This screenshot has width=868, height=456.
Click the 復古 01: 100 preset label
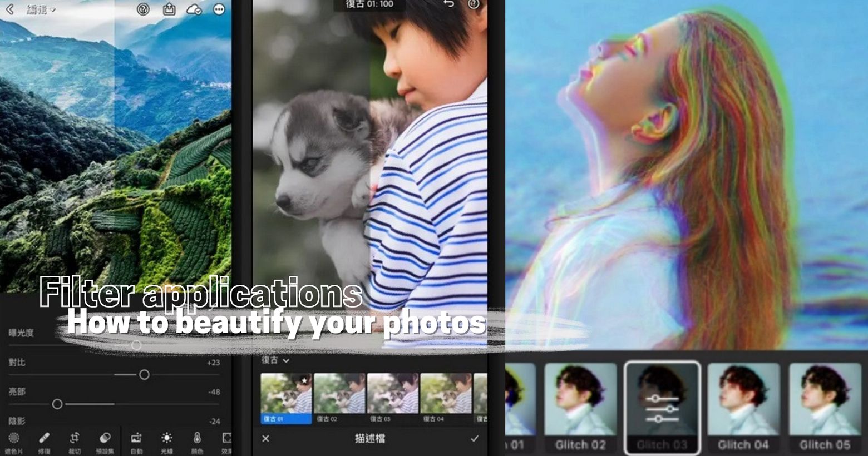point(369,4)
